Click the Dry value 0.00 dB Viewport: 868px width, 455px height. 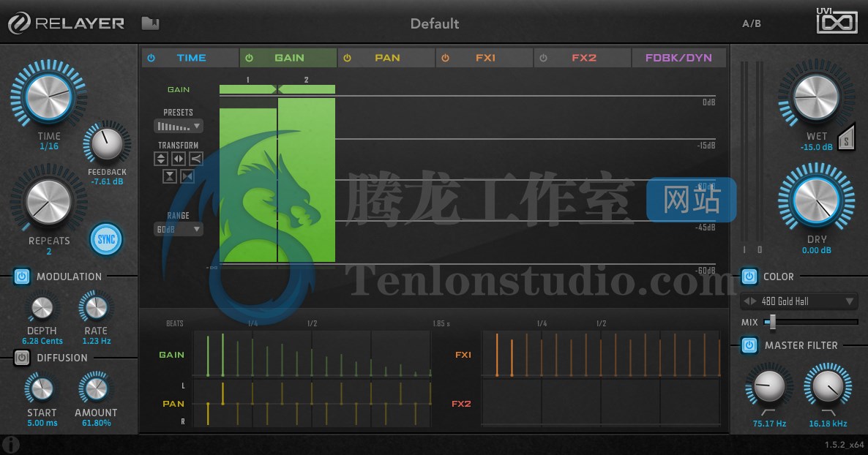point(817,250)
